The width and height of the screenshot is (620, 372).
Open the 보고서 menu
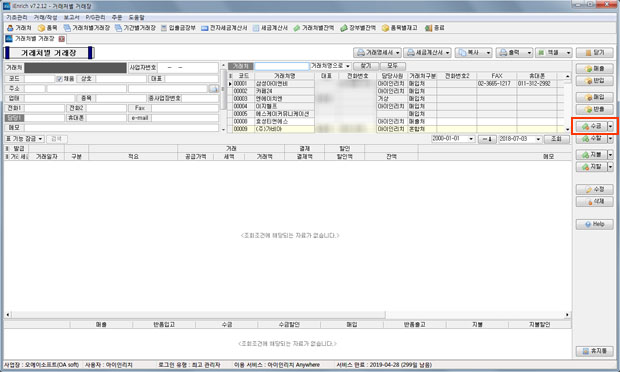click(x=72, y=18)
